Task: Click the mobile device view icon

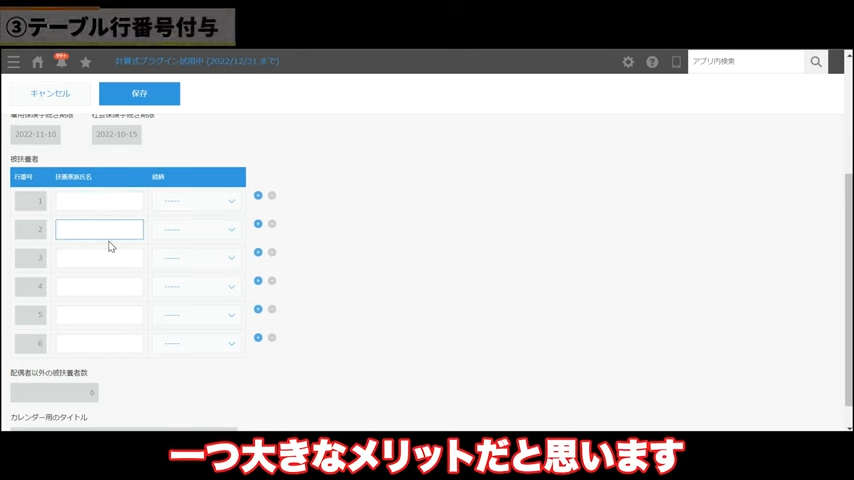Action: click(676, 62)
